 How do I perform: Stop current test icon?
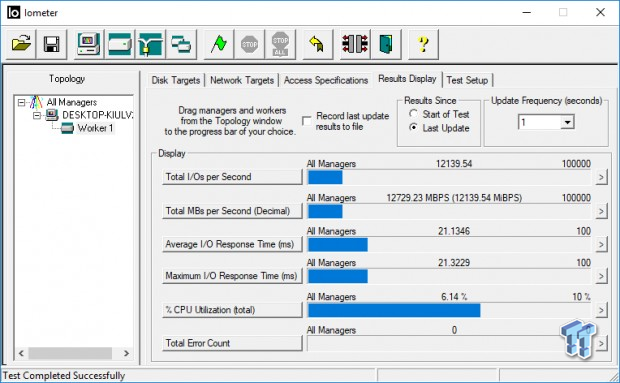pyautogui.click(x=250, y=44)
